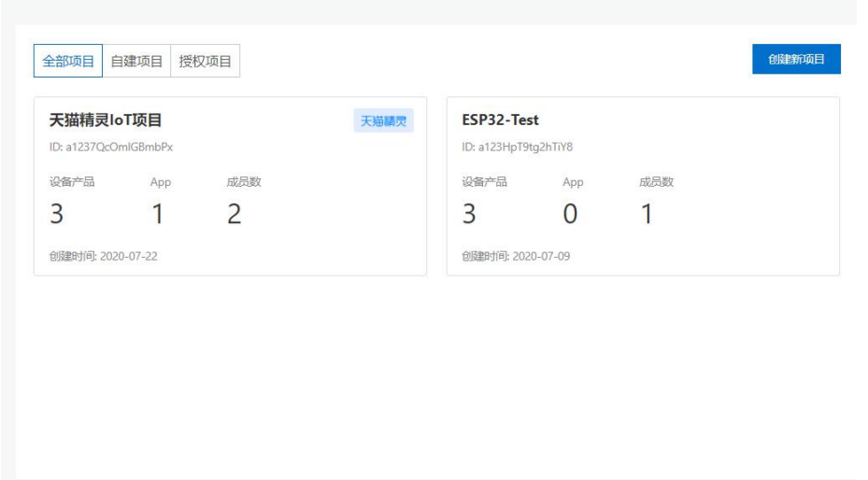This screenshot has width=868, height=480.
Task: Open the 天猫精灵IoT项目 card title
Action: pyautogui.click(x=106, y=120)
